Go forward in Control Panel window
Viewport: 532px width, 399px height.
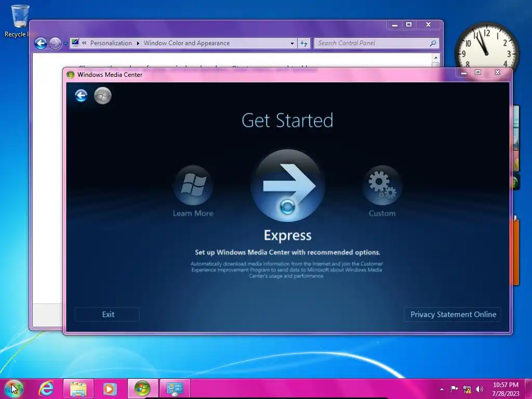click(x=55, y=44)
